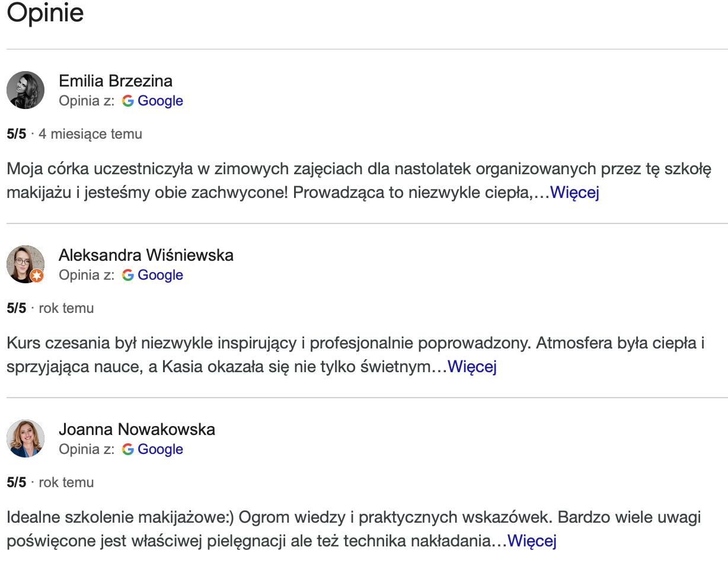Image resolution: width=728 pixels, height=563 pixels.
Task: Click Emilia Brzezina's profile photo
Action: click(25, 90)
